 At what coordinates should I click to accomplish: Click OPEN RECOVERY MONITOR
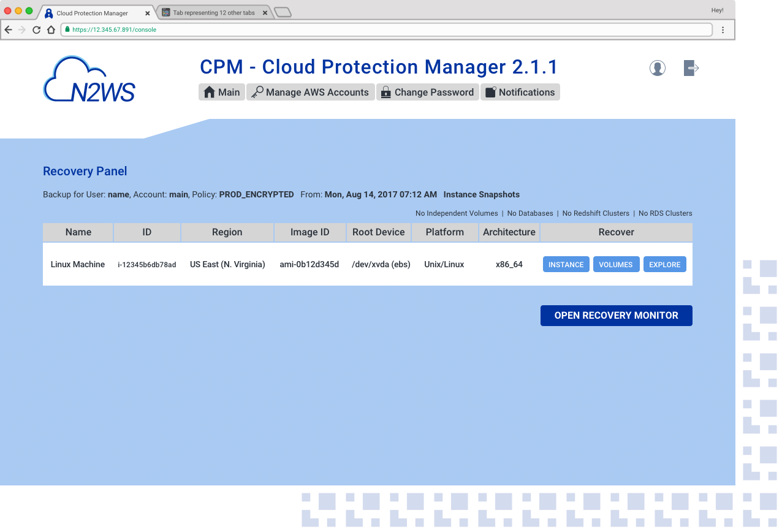pyautogui.click(x=617, y=316)
